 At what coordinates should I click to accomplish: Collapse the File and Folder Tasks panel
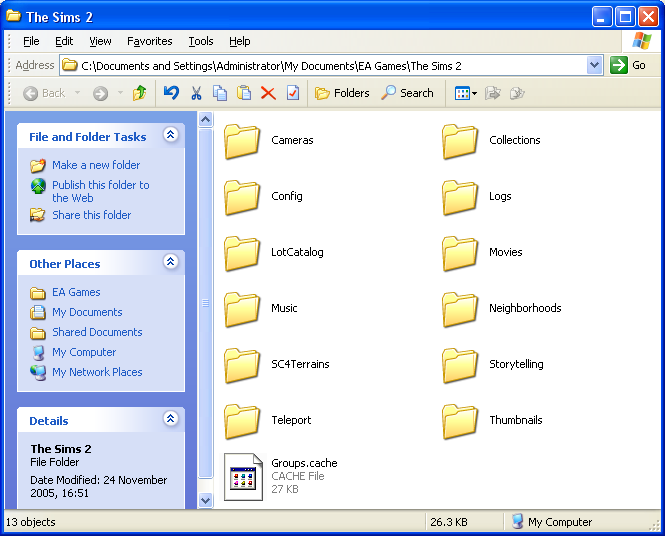click(170, 135)
